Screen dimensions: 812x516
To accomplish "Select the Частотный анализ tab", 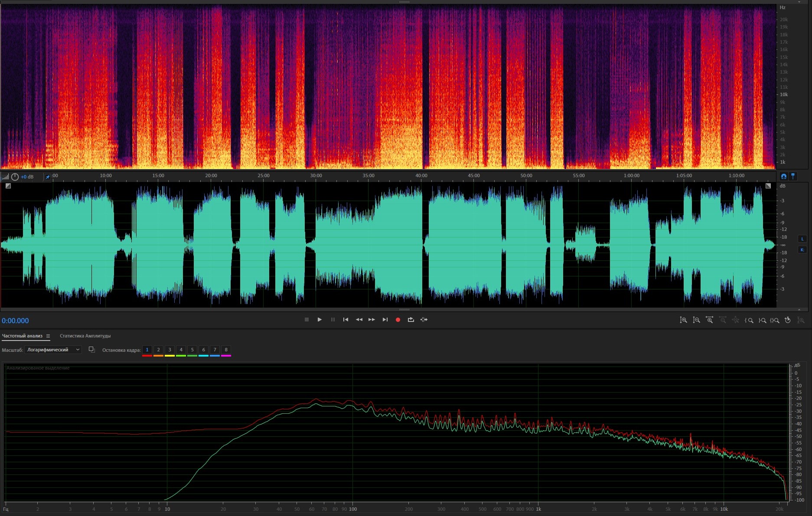I will tap(22, 336).
